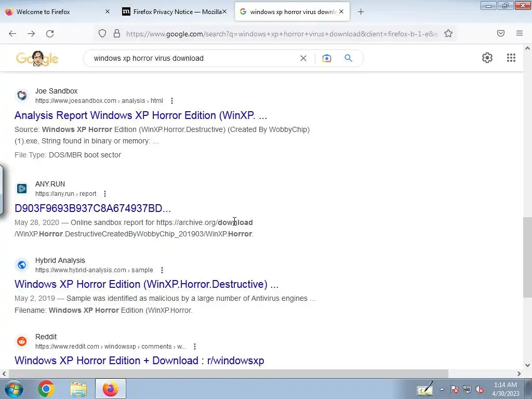Viewport: 532px width, 399px height.
Task: Close the Firefox Privacy Notice tab
Action: pyautogui.click(x=224, y=11)
